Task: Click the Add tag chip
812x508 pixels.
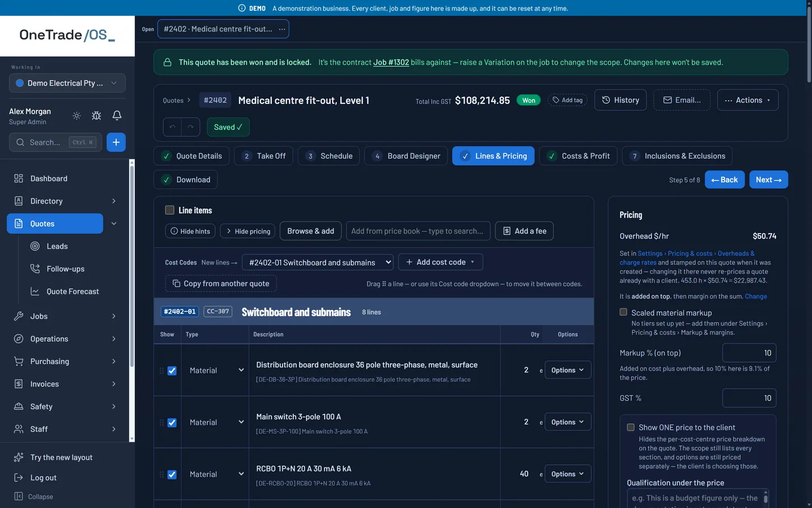Action: click(x=567, y=100)
